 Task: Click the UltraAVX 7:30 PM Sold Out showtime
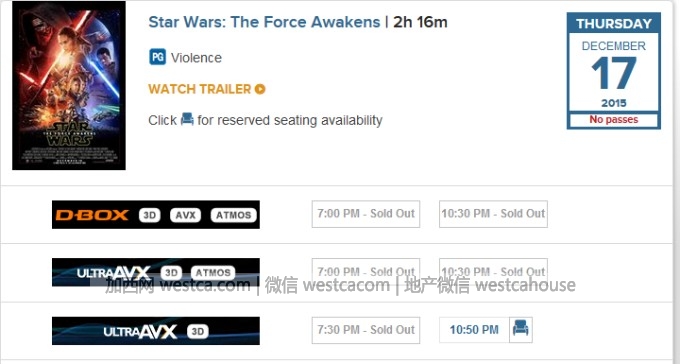click(366, 330)
